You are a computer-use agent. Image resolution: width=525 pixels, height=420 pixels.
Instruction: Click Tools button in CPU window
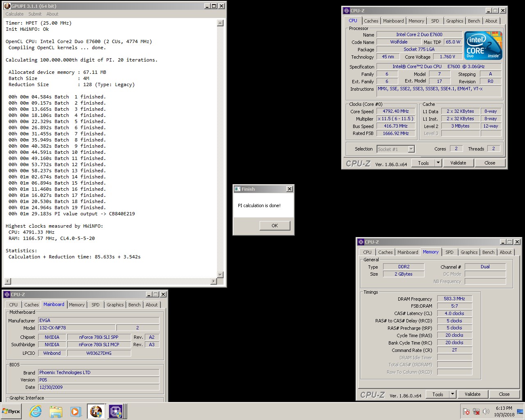pyautogui.click(x=423, y=163)
